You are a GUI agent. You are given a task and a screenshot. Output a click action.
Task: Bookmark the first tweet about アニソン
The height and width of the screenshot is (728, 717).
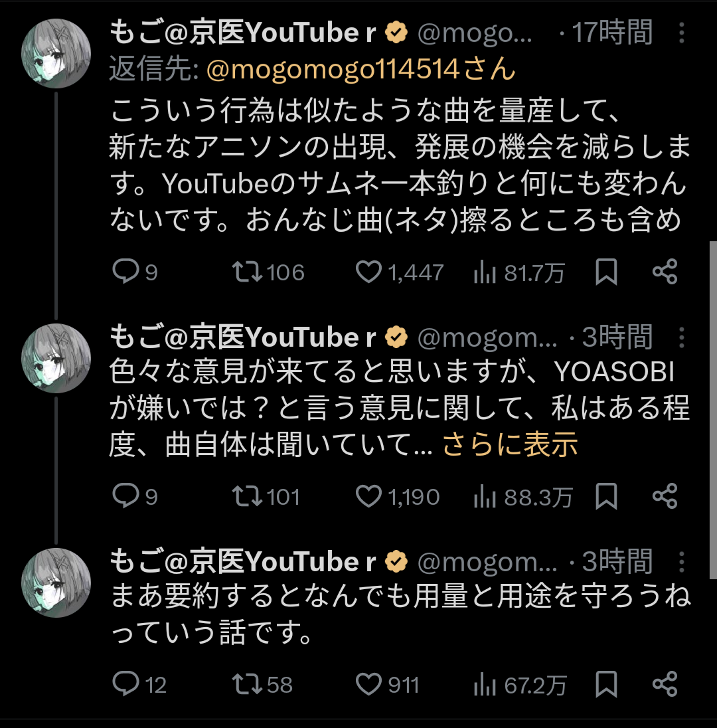[x=606, y=272]
